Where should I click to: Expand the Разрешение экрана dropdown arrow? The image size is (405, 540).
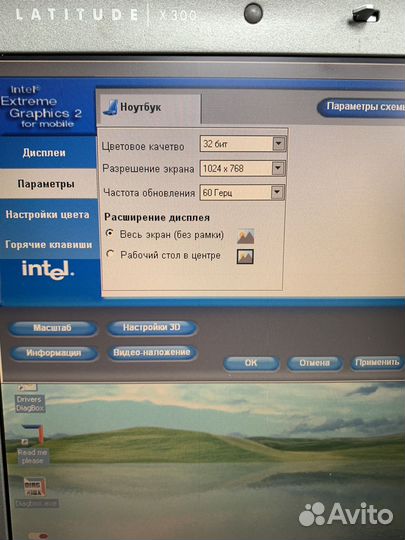(278, 168)
